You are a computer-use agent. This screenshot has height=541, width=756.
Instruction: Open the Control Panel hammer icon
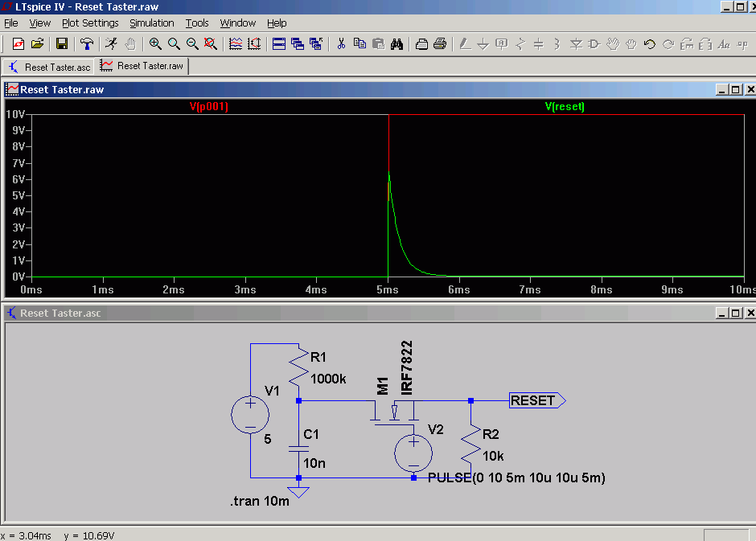pyautogui.click(x=87, y=44)
